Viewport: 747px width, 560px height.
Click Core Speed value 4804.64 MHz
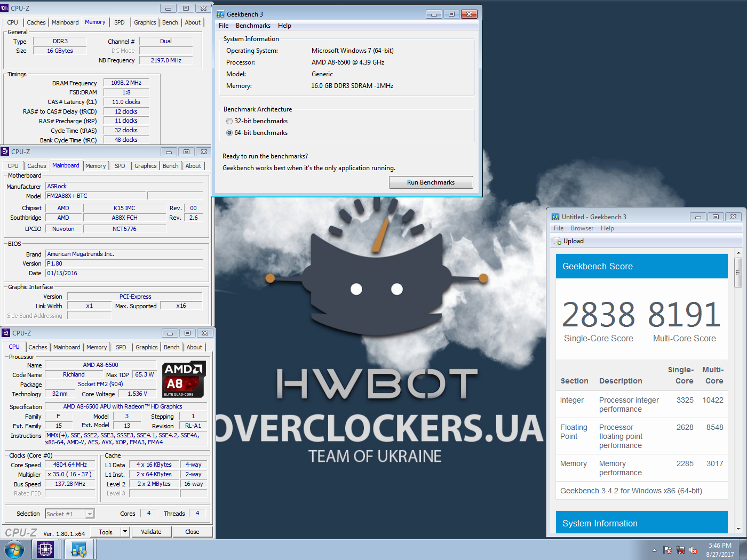pos(70,465)
